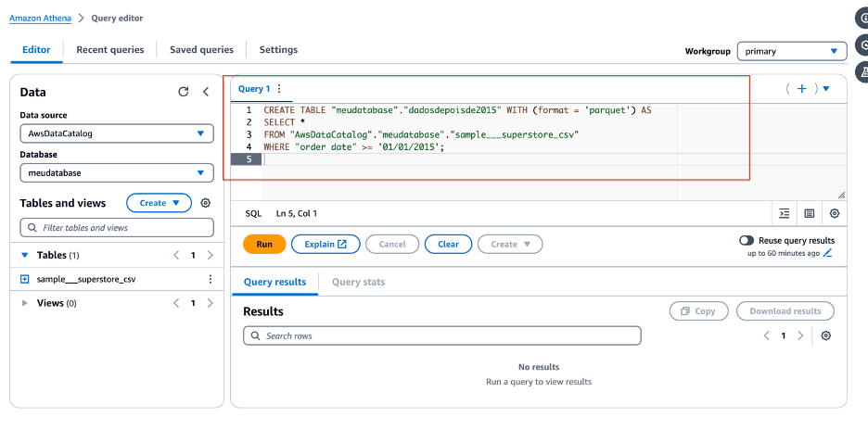Select the Query stats tab
Screen dimensions: 868x430
pos(358,282)
